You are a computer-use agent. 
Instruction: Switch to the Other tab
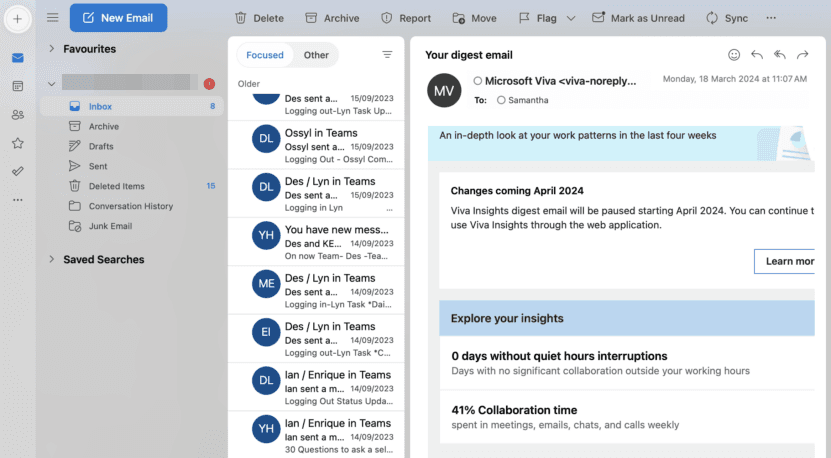click(x=316, y=55)
